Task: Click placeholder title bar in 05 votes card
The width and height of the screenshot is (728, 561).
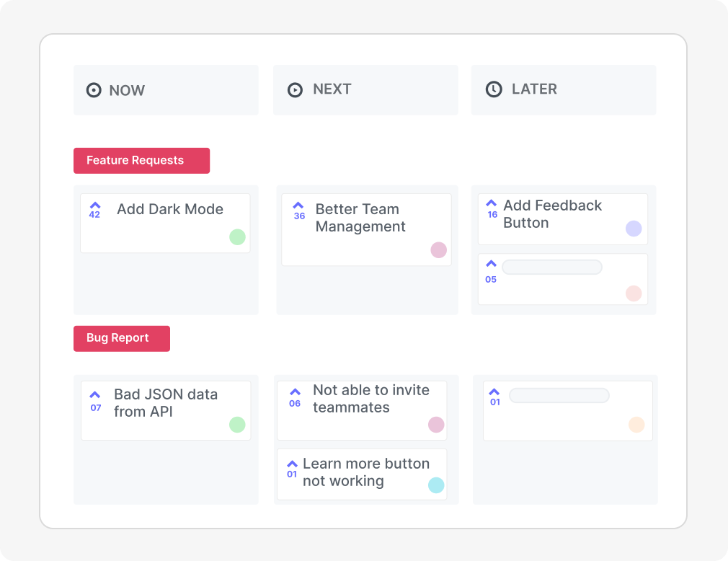Action: tap(552, 267)
